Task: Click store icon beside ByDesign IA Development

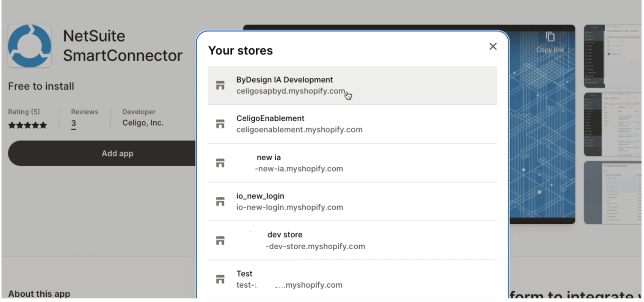Action: pos(220,85)
